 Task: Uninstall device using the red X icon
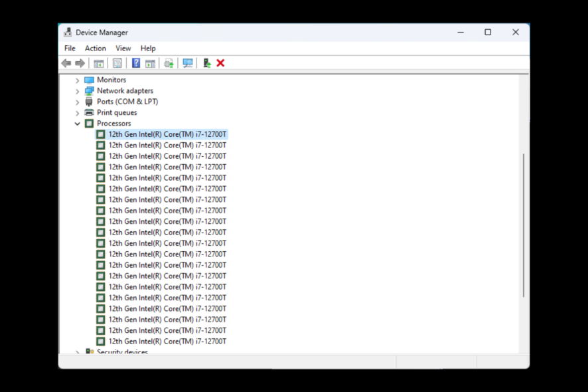point(220,63)
